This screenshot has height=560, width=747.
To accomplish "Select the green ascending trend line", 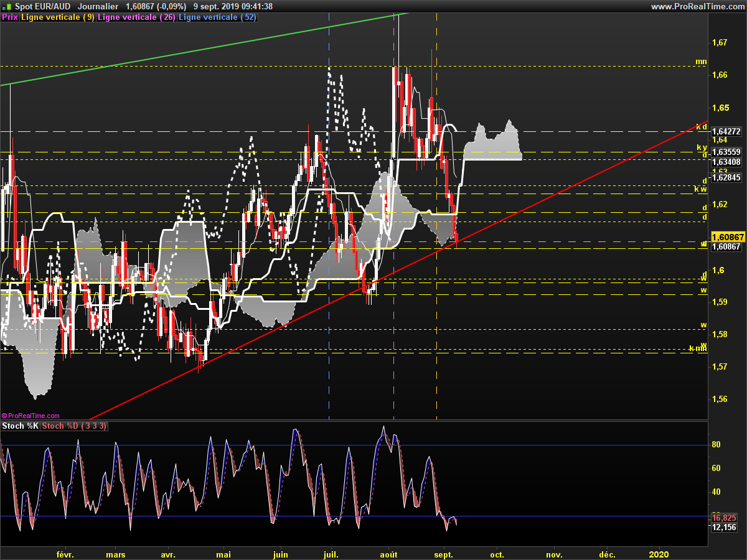I will click(x=205, y=48).
